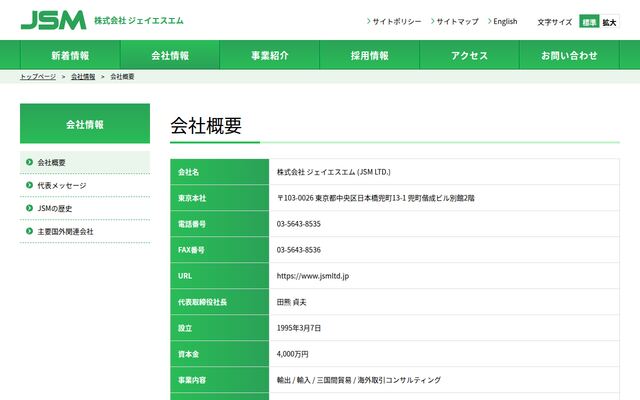640x400 pixels.
Task: Set text size to 拡大
Action: (609, 22)
